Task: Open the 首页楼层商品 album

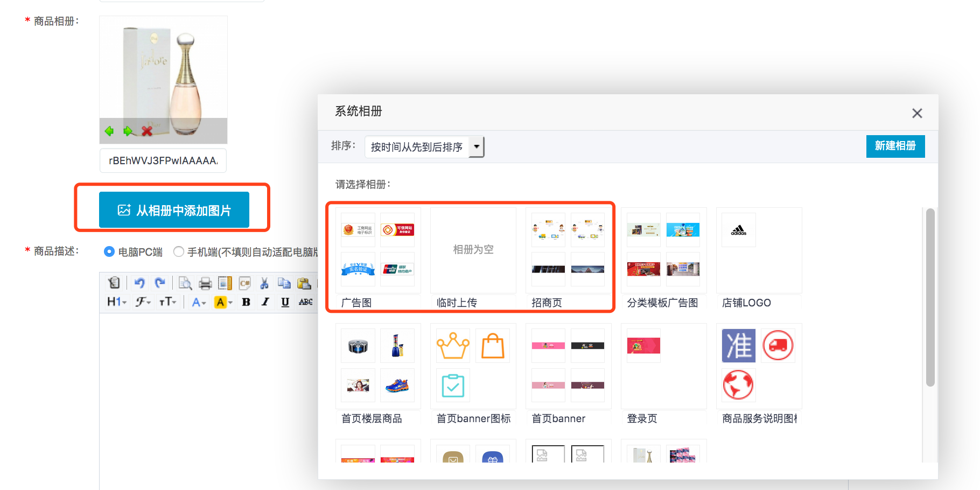Action: (377, 366)
